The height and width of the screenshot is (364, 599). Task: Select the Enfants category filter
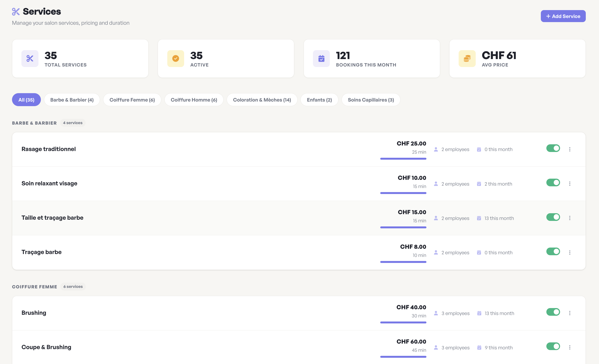pyautogui.click(x=319, y=100)
